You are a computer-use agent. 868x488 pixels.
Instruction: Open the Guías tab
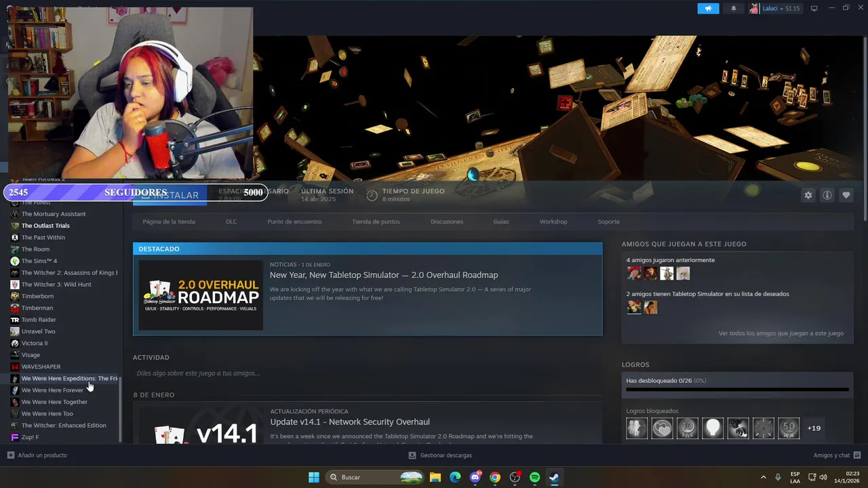[501, 222]
